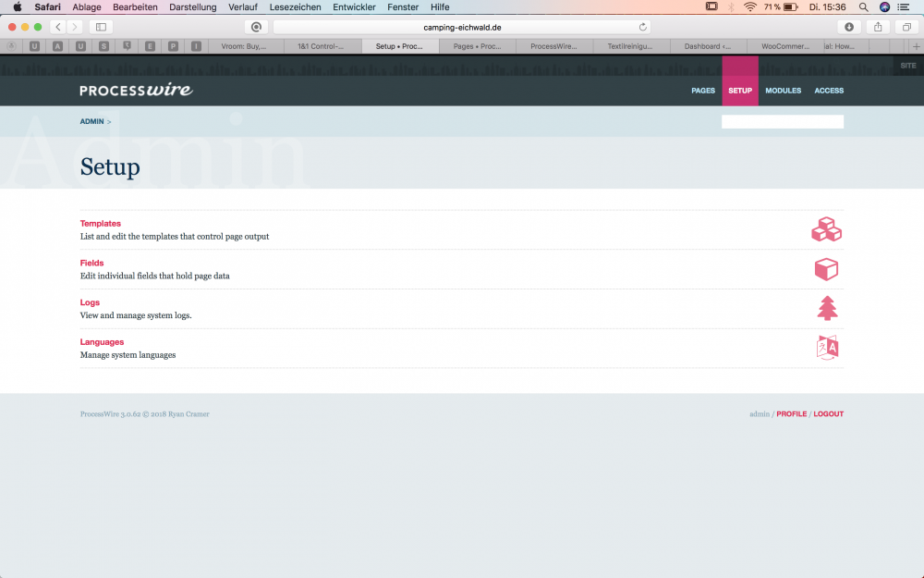924x578 pixels.
Task: Switch to the Vroom browser tab
Action: 244,45
